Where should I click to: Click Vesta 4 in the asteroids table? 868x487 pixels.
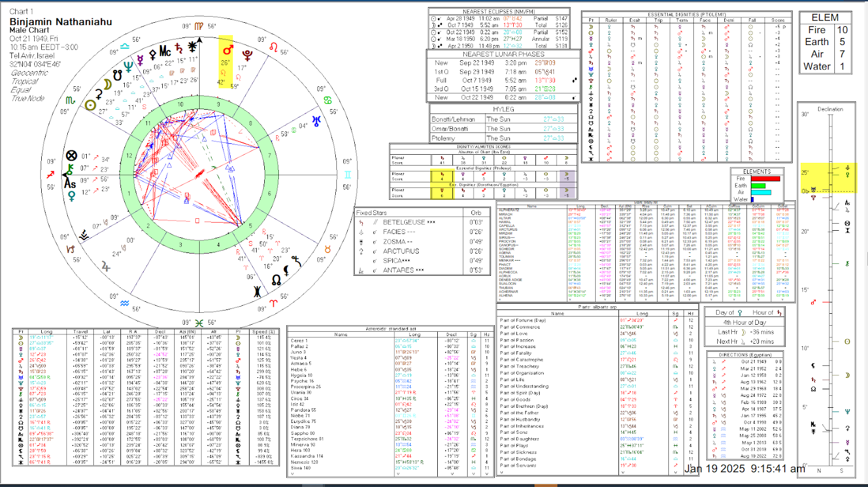[x=298, y=358]
